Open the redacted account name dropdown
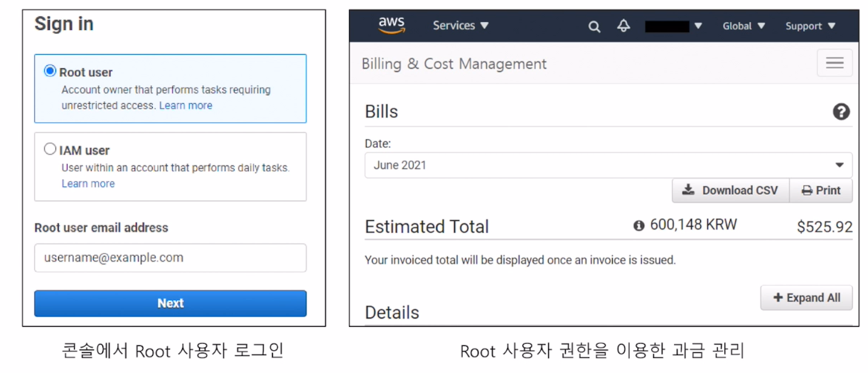 (673, 26)
